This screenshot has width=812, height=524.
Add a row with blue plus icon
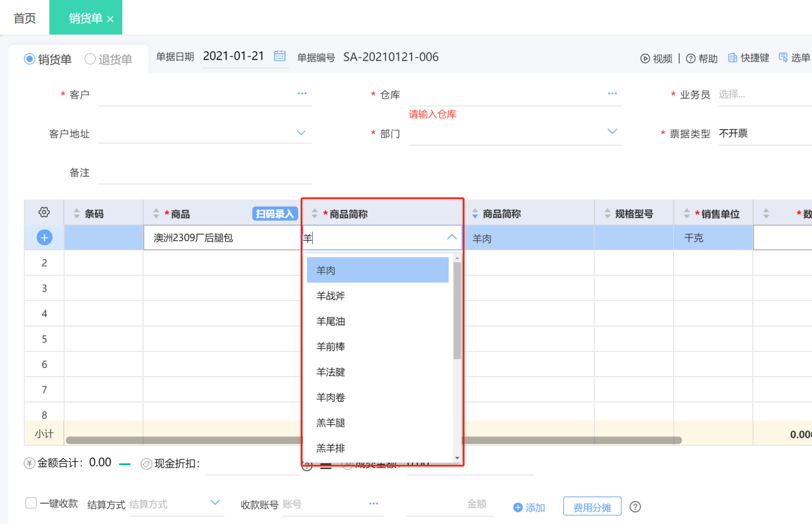(x=44, y=237)
